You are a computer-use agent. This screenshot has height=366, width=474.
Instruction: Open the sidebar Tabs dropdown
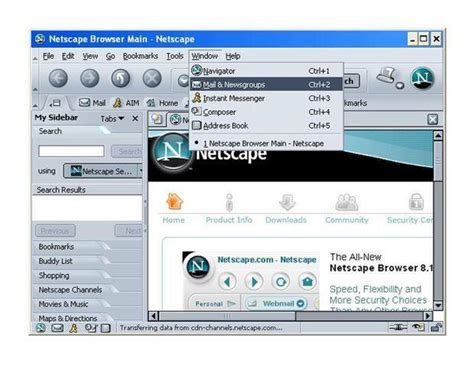pyautogui.click(x=112, y=119)
